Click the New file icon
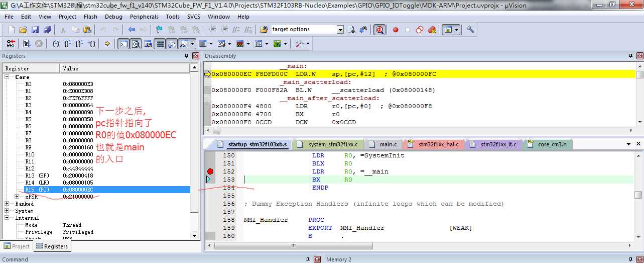This screenshot has width=644, height=263. pyautogui.click(x=11, y=30)
